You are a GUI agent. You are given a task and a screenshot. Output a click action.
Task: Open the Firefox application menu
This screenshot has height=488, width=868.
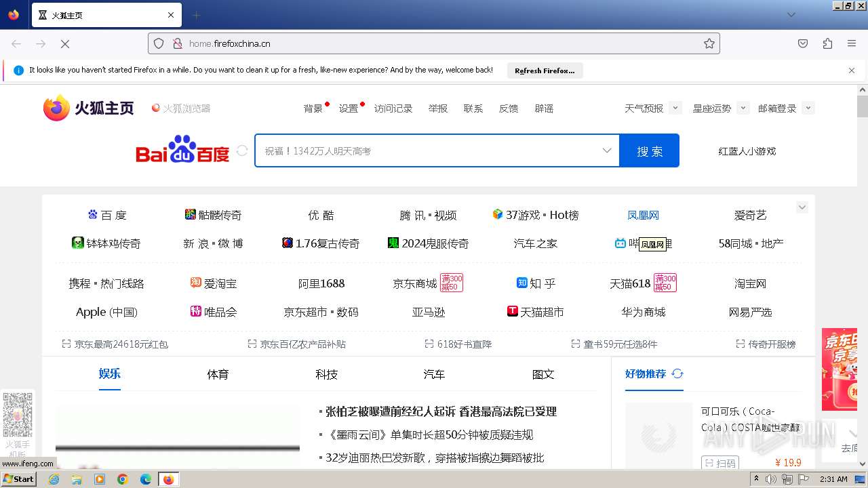tap(852, 43)
